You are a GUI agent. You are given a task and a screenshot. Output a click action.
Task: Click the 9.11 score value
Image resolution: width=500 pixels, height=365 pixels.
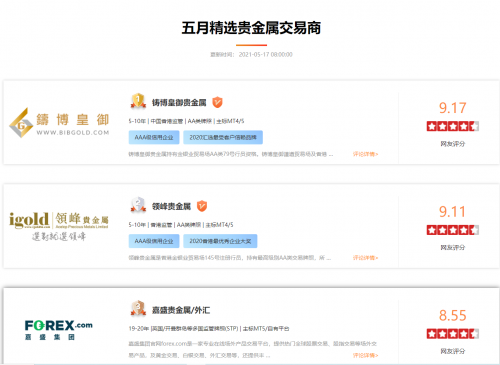click(452, 211)
